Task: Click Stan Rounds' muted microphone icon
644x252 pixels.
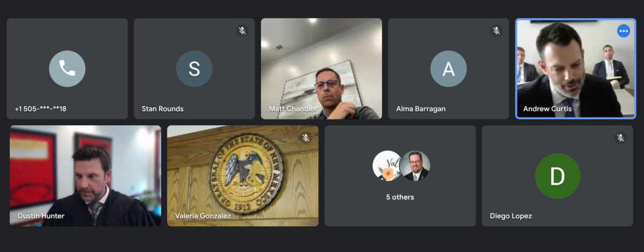Action: coord(243,31)
